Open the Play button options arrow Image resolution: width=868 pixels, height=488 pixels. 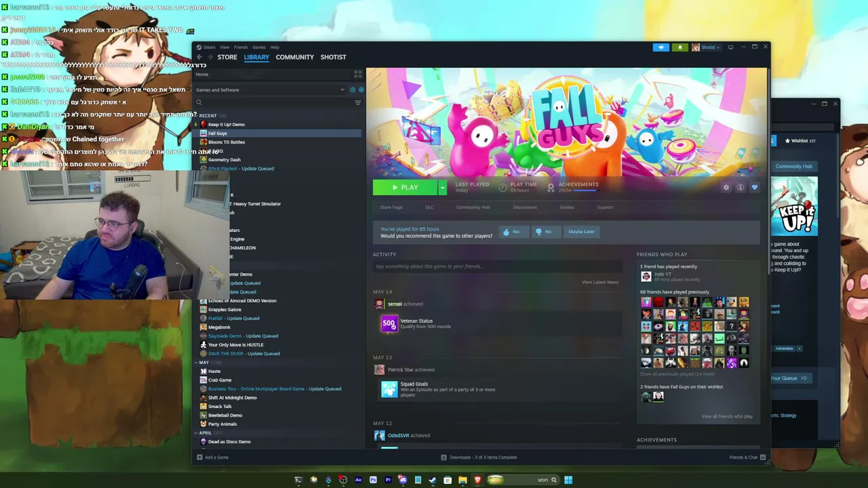click(x=442, y=188)
